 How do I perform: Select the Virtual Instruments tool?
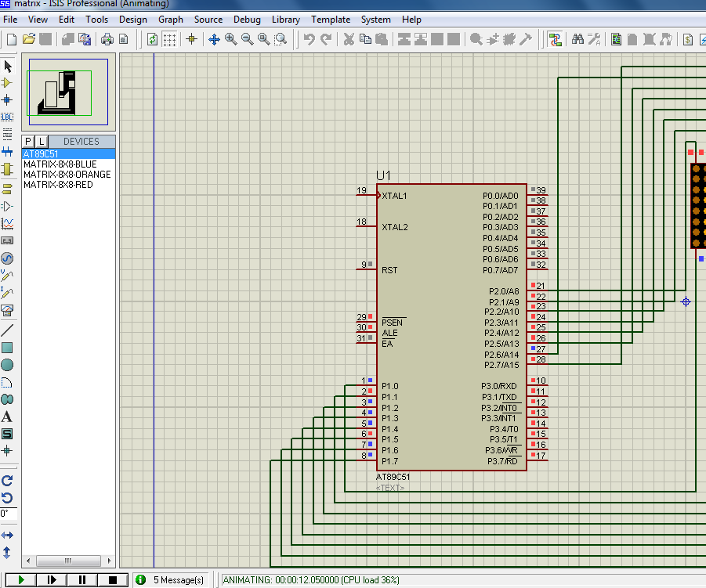(x=7, y=310)
